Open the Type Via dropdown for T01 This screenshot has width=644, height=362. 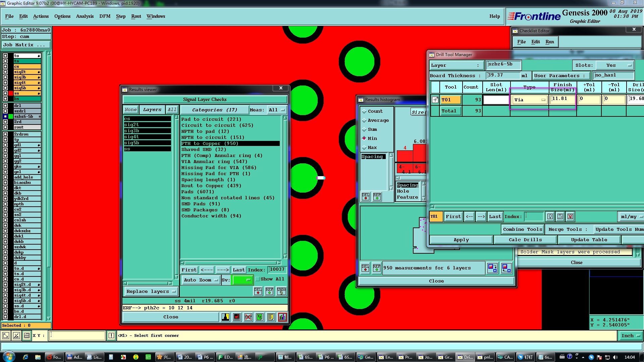point(530,100)
